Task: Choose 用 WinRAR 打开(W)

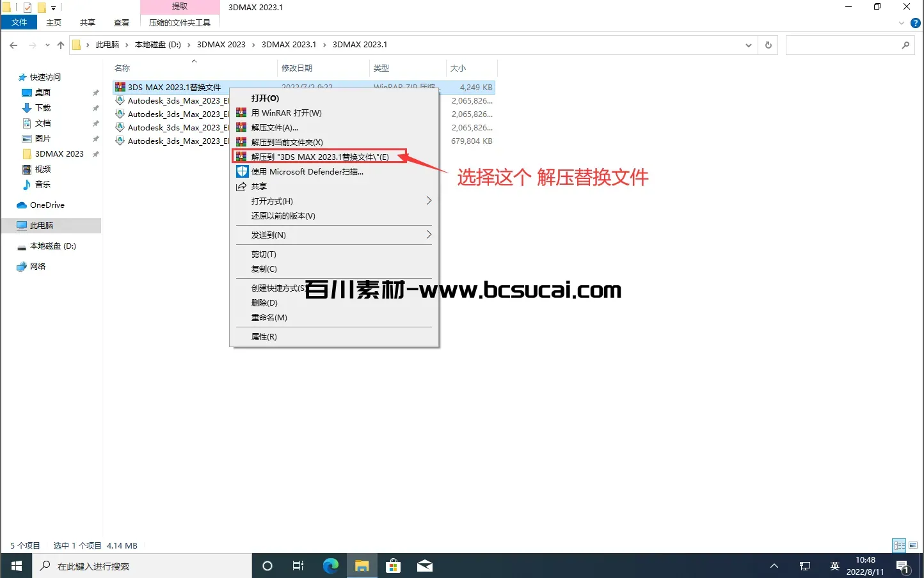Action: click(x=334, y=113)
